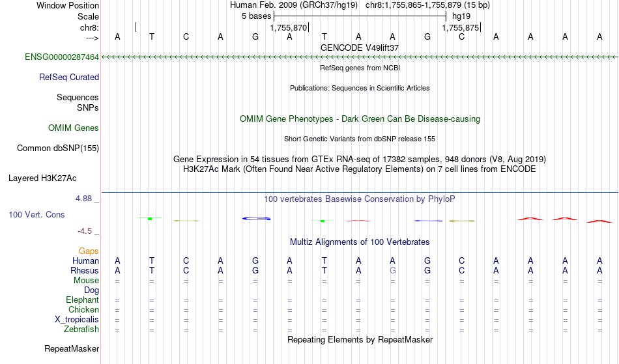Open RefSeq Curated track settings
This screenshot has width=619, height=364.
[68, 77]
